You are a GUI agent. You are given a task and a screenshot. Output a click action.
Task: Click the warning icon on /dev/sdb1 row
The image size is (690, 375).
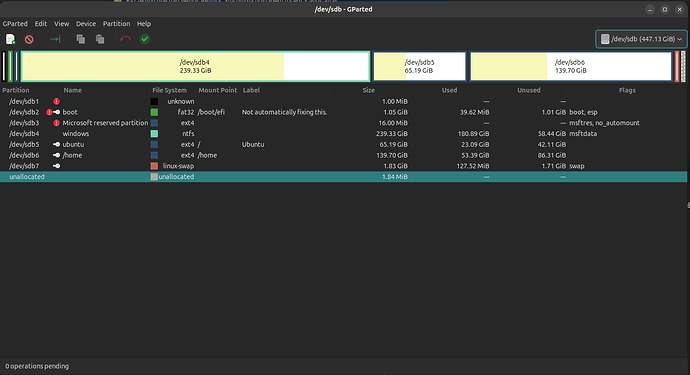[x=56, y=101]
